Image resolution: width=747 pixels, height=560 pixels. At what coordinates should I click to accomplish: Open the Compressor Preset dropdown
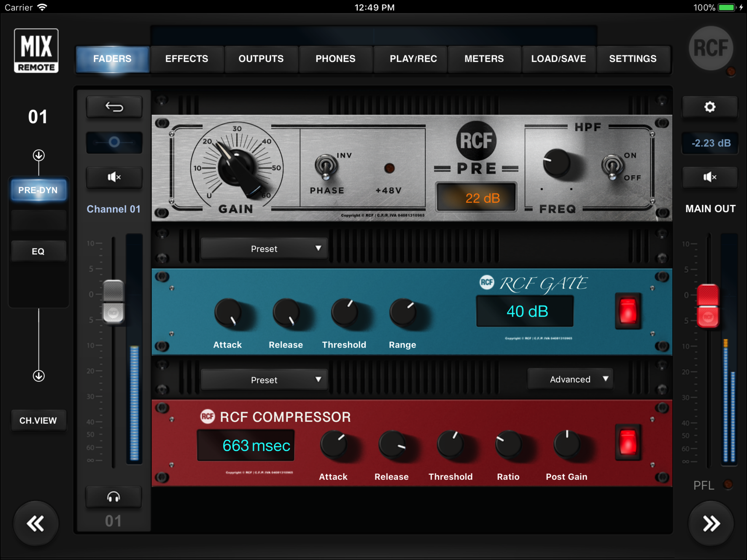tap(264, 380)
